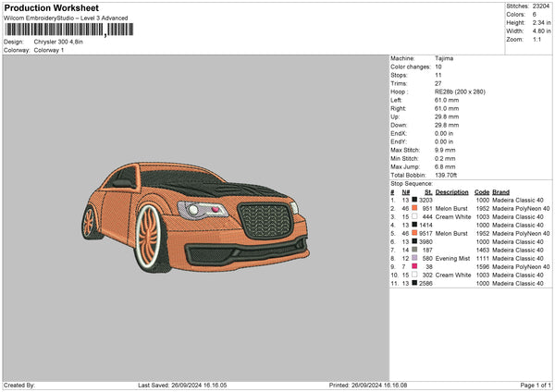Viewport: 555px width, 392px height.
Task: Click the gray swatch in stop 7
Action: pos(414,250)
